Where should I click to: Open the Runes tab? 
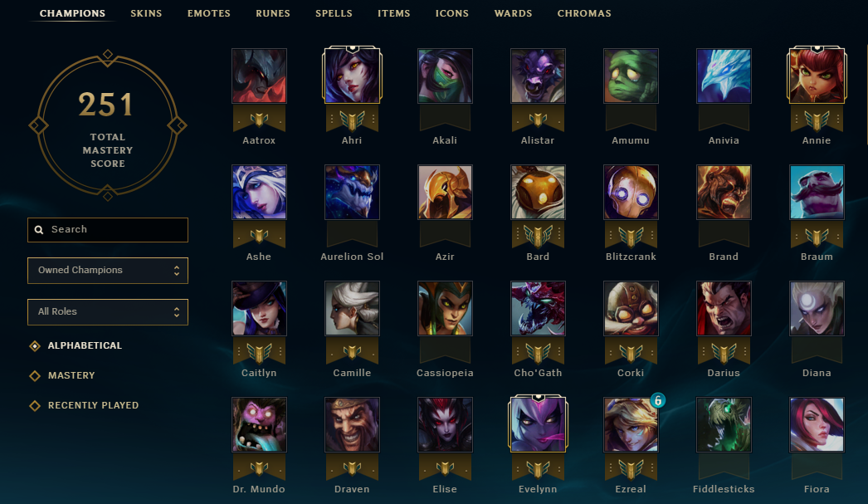[273, 13]
